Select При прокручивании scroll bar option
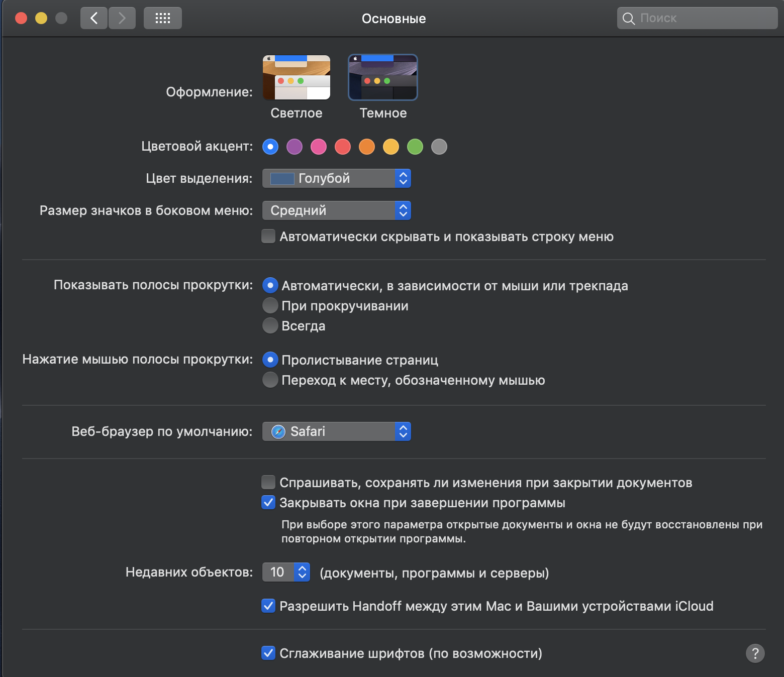Image resolution: width=784 pixels, height=677 pixels. point(270,305)
